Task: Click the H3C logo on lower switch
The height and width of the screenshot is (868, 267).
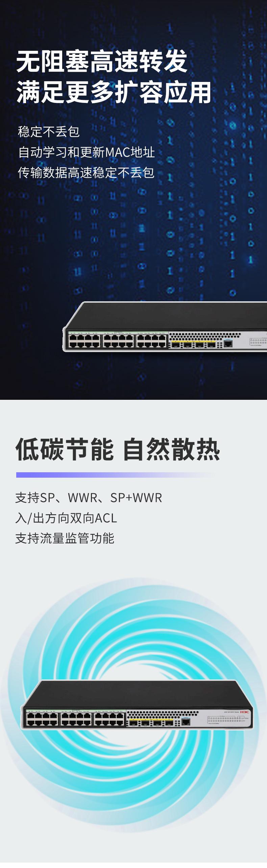Action: coord(245,712)
